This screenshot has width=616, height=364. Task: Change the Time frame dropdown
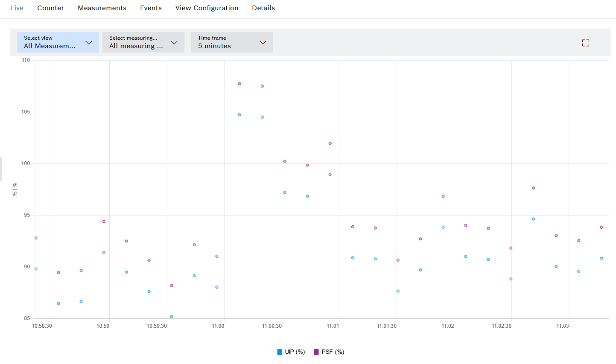pos(232,42)
